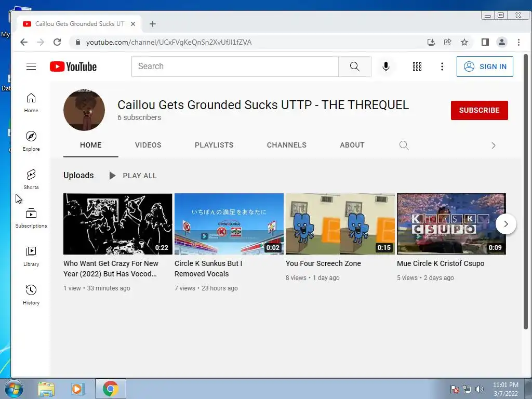Viewport: 532px width, 399px height.
Task: Show more channel tabs with arrow
Action: pos(494,145)
